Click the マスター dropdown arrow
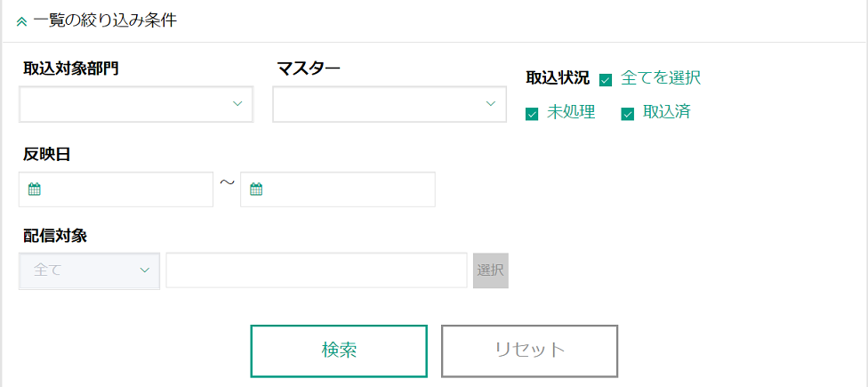The image size is (868, 387). click(x=491, y=104)
